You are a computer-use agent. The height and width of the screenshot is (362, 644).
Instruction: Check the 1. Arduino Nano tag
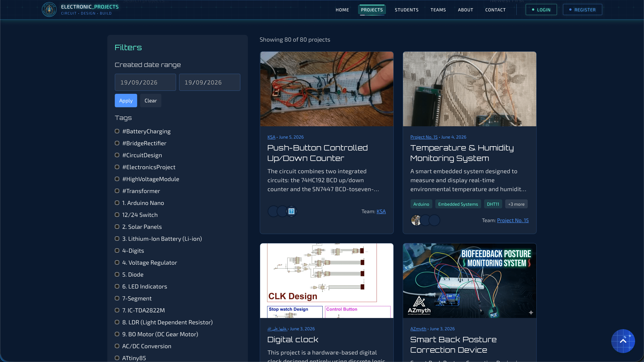click(x=117, y=203)
